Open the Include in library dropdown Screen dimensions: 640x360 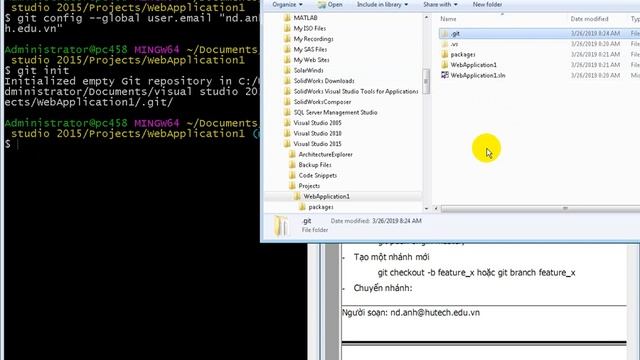pyautogui.click(x=382, y=4)
